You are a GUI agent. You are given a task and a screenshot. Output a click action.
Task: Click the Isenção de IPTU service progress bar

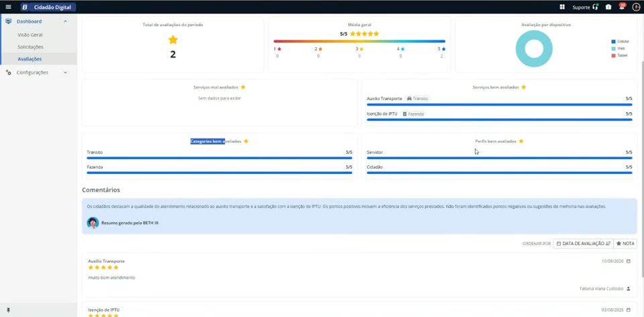499,120
